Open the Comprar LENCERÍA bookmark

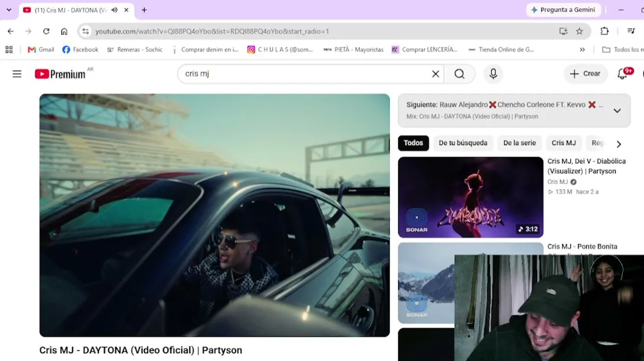coord(424,50)
